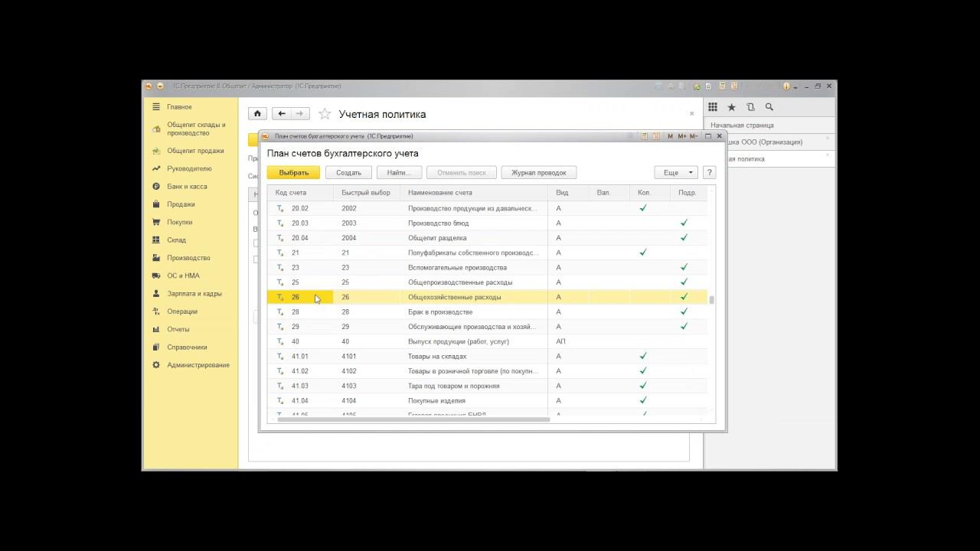Click the vertical scrollbar thumb of accounts list
The width and height of the screenshot is (980, 551).
pyautogui.click(x=712, y=300)
